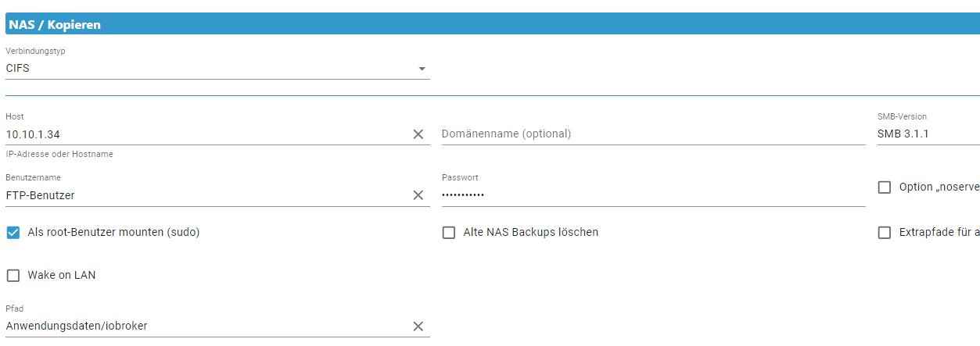The width and height of the screenshot is (980, 346).
Task: Click the 'Alte NAS Backups löschen' label text
Action: 531,233
